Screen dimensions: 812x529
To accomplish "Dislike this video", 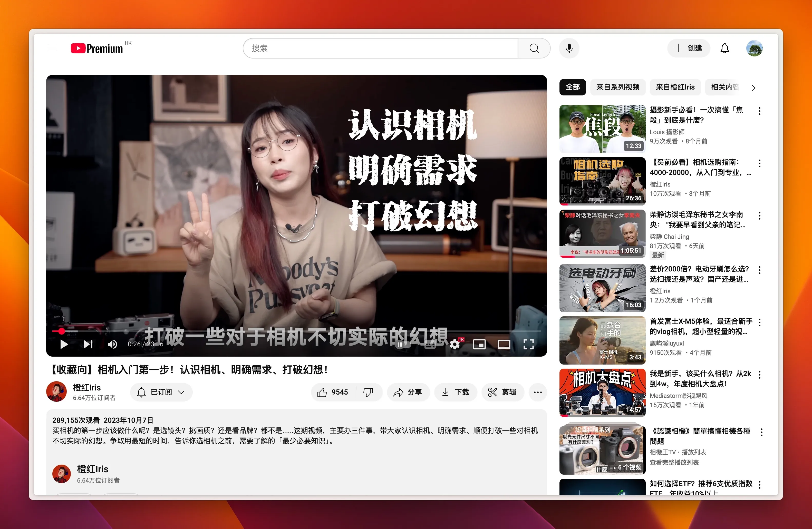I will click(x=368, y=392).
